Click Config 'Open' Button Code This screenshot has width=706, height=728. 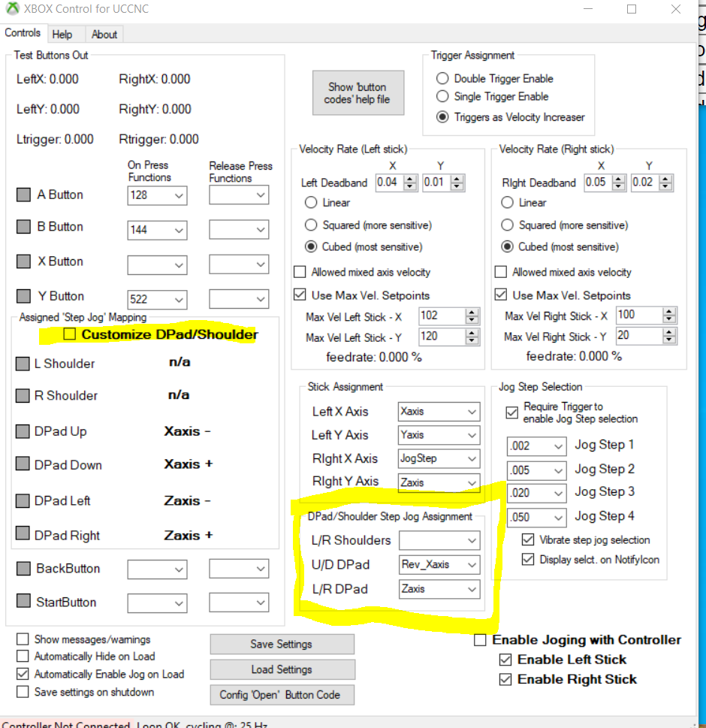pyautogui.click(x=282, y=695)
